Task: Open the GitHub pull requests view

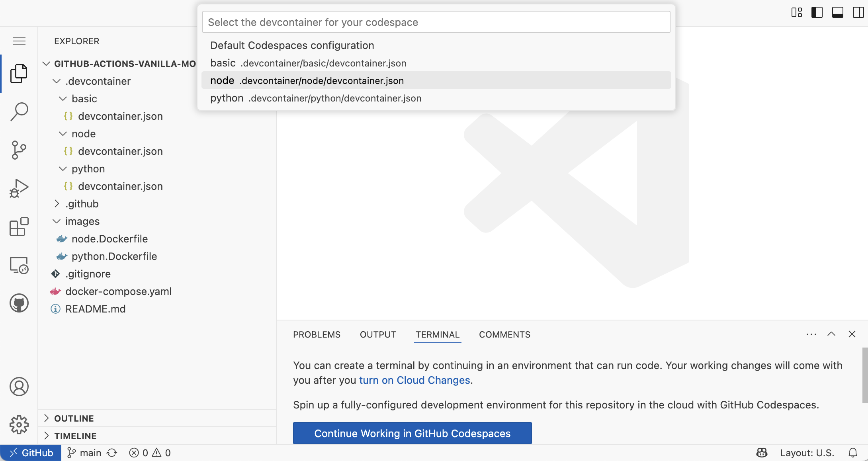Action: tap(19, 303)
